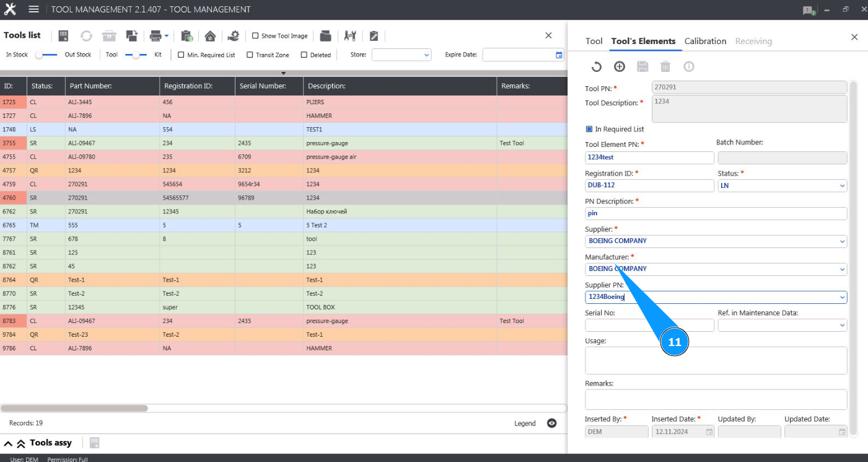Switch to the Calibration tab
Image resolution: width=868 pixels, height=462 pixels.
(x=705, y=41)
